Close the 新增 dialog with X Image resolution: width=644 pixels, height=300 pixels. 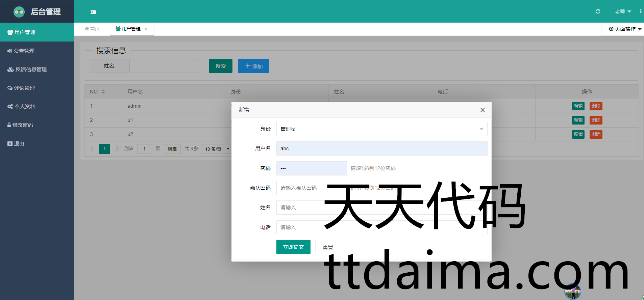pos(482,110)
